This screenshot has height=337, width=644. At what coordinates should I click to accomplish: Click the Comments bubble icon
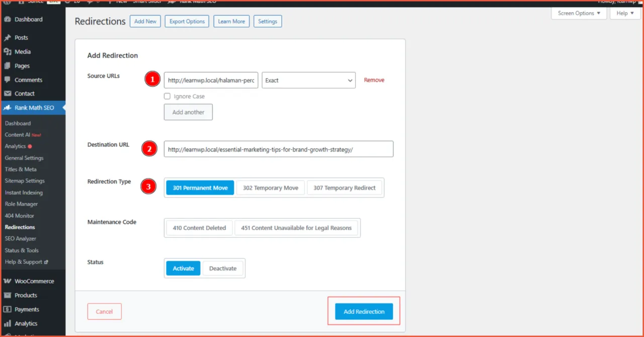tap(8, 80)
